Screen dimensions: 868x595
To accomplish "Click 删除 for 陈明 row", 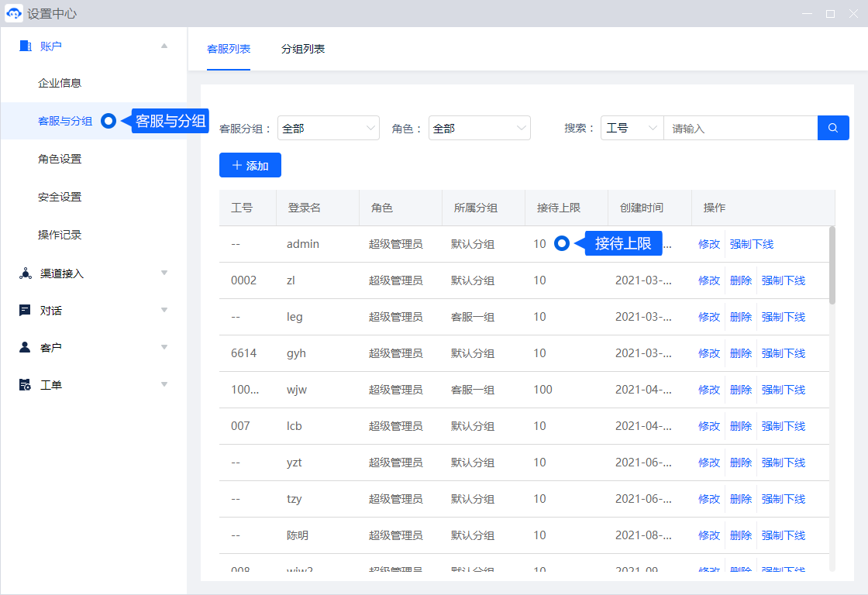I will click(741, 536).
